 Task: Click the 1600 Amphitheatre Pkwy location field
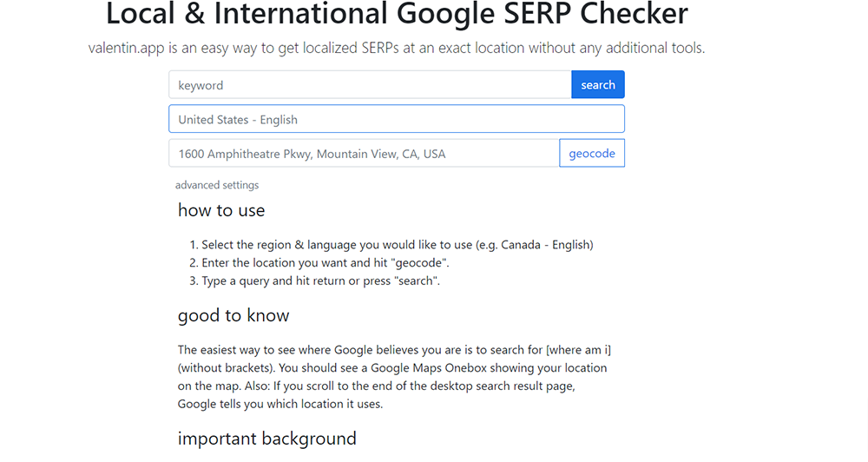[365, 154]
